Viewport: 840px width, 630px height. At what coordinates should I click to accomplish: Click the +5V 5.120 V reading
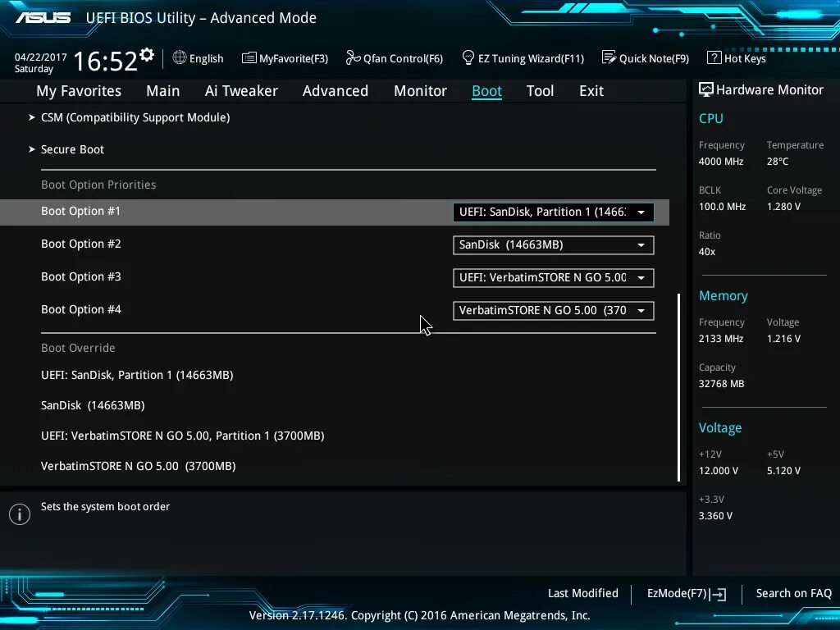click(x=783, y=470)
